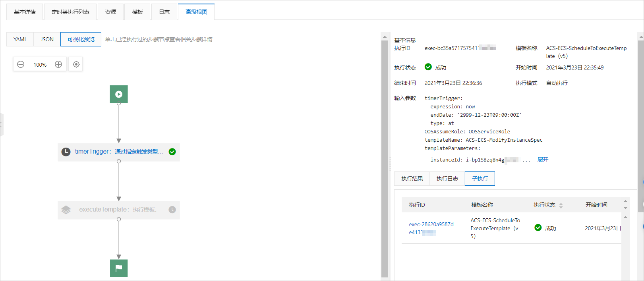Screen dimensions: 644x281
Task: Click the green check on timerTrigger step
Action: point(172,152)
